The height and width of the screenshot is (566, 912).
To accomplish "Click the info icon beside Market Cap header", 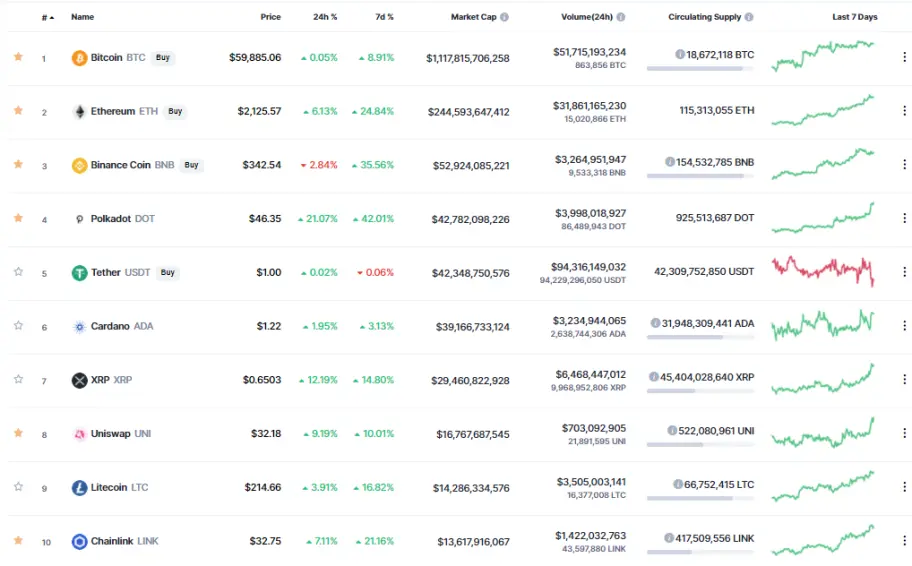I will point(504,17).
